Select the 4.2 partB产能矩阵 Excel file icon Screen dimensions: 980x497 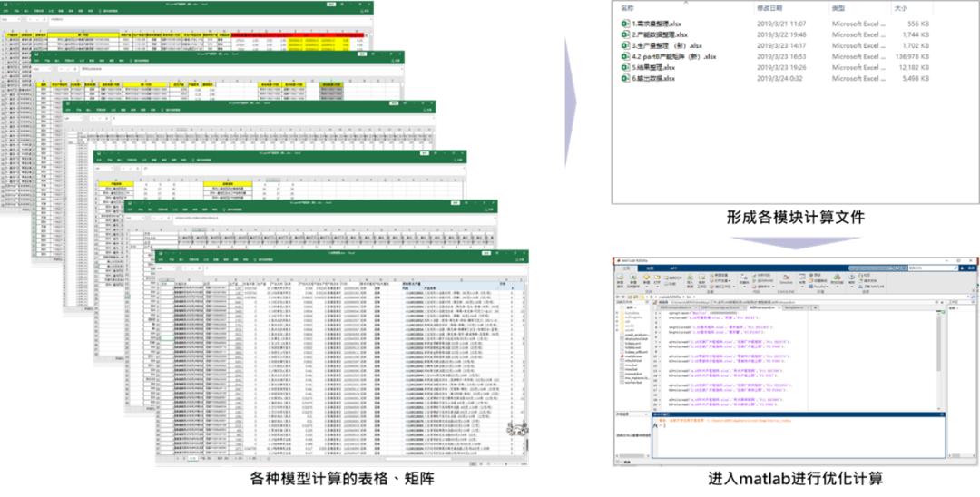[x=625, y=56]
